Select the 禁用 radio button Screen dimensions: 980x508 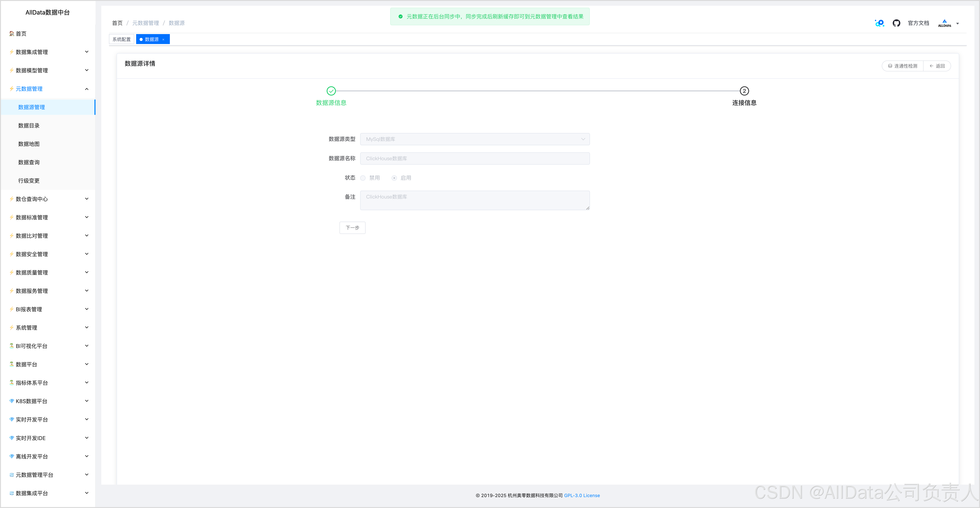coord(363,178)
